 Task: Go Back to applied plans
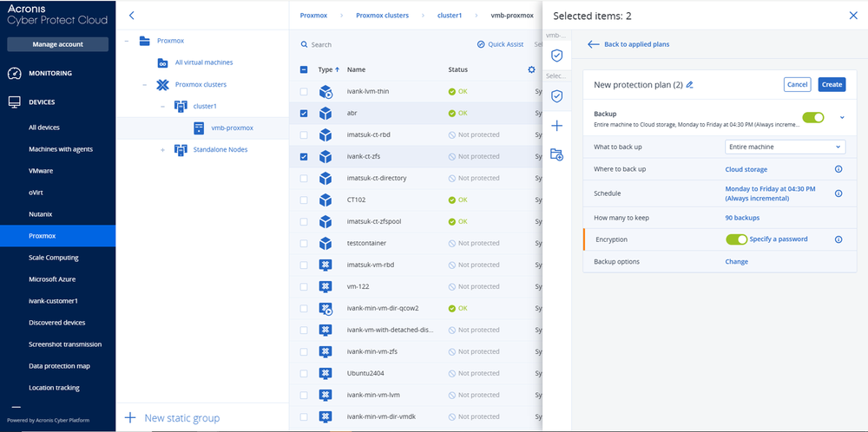[628, 44]
